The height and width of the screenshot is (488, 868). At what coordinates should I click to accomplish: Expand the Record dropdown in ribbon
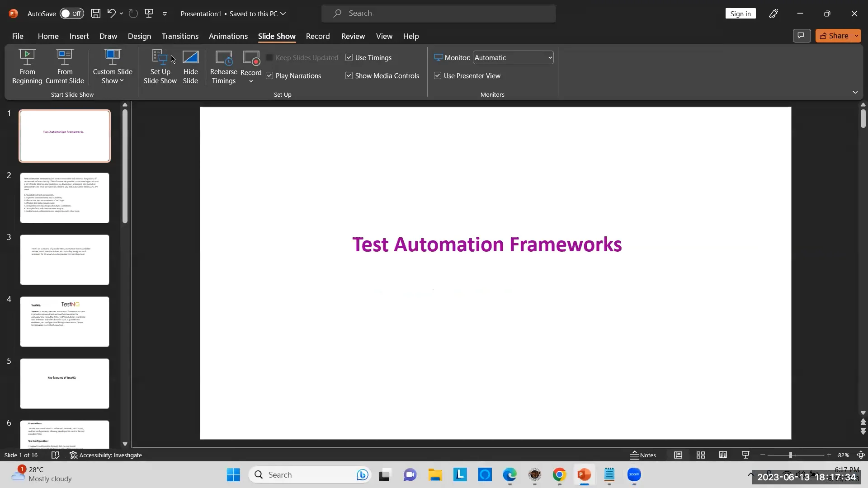coord(251,81)
